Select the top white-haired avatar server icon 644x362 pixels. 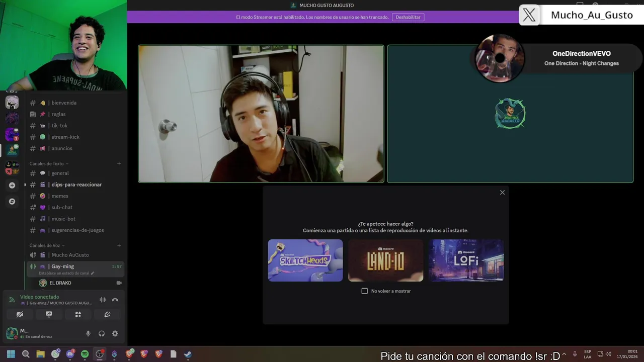(x=12, y=103)
